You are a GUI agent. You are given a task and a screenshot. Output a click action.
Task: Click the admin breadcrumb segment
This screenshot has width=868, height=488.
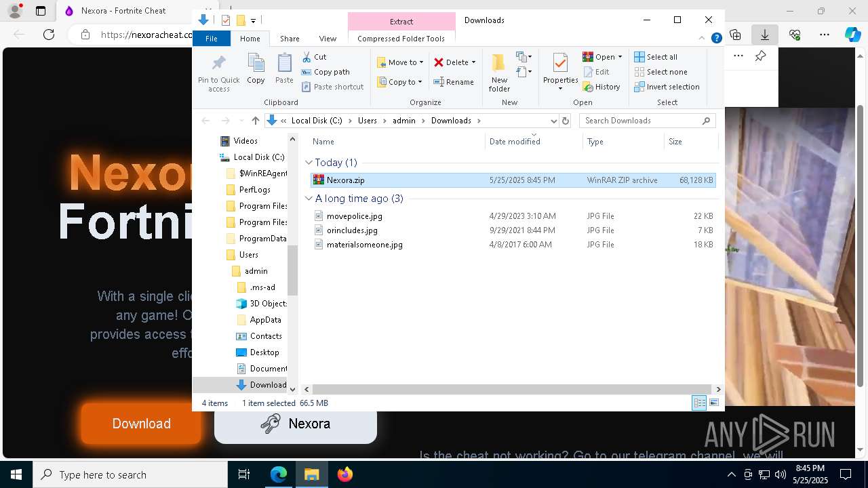pyautogui.click(x=404, y=121)
